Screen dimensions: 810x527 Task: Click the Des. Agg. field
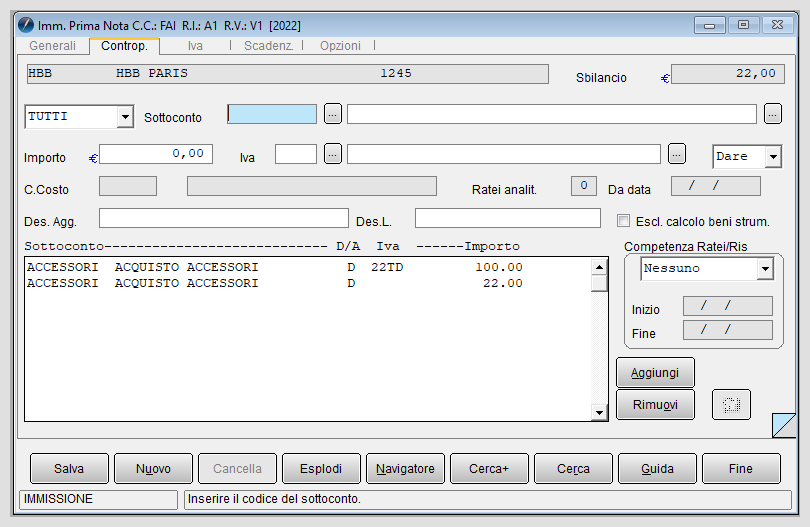tap(224, 218)
